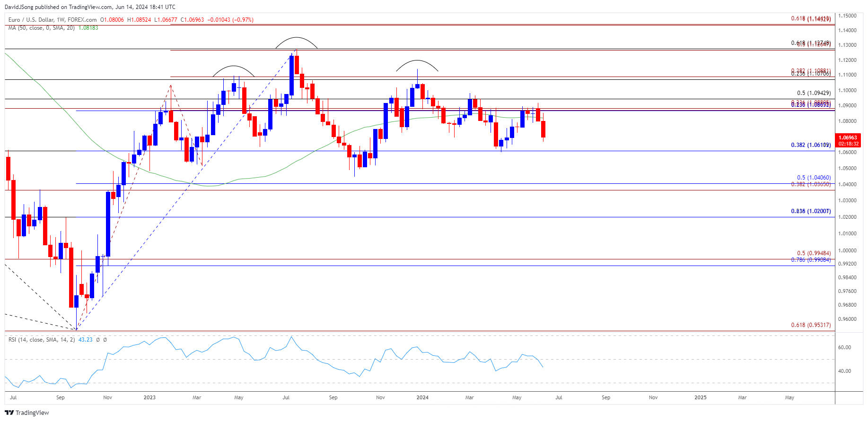The image size is (868, 421).
Task: Click the 02:18:32 bar countdown timer
Action: tap(848, 144)
